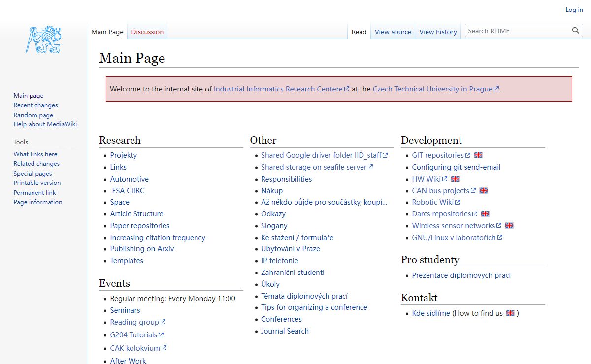Open the View source tab

393,32
